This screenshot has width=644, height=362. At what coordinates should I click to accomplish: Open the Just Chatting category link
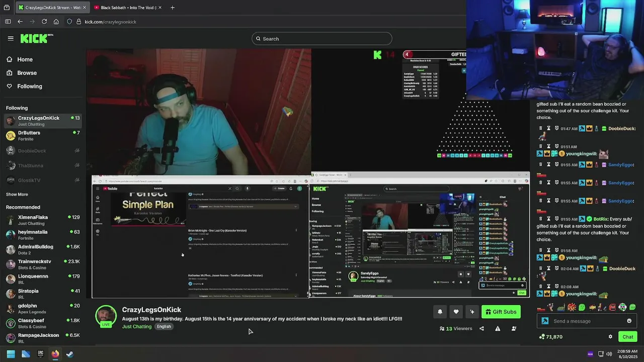click(x=137, y=326)
